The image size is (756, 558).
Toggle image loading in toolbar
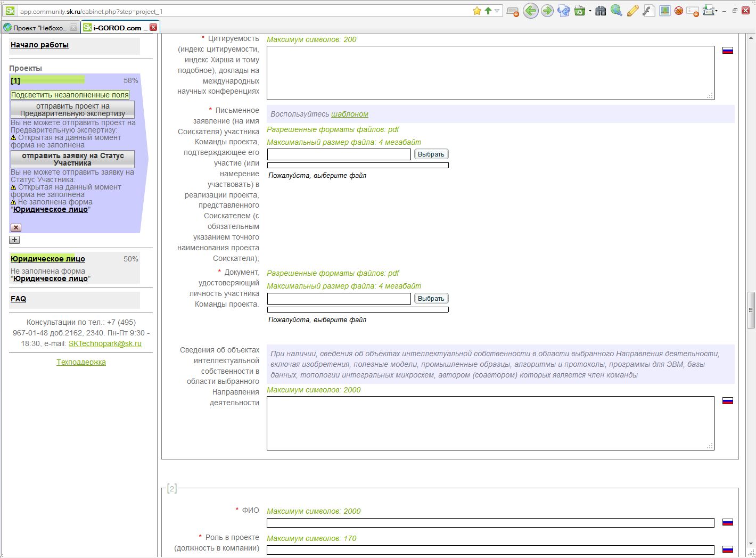tap(664, 11)
